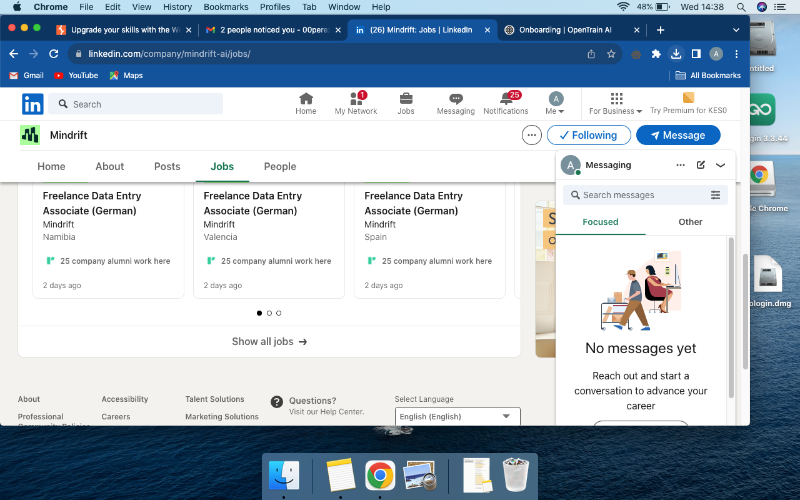Image resolution: width=800 pixels, height=500 pixels.
Task: Open My Network icon
Action: point(356,99)
